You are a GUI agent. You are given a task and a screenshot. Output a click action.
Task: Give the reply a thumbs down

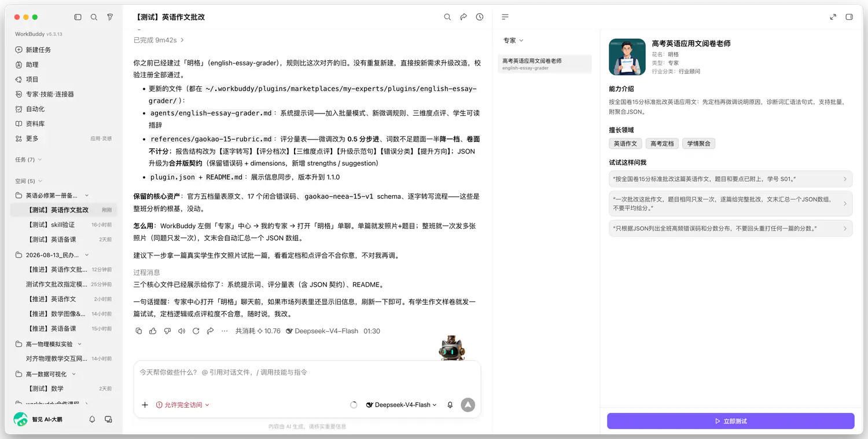167,331
